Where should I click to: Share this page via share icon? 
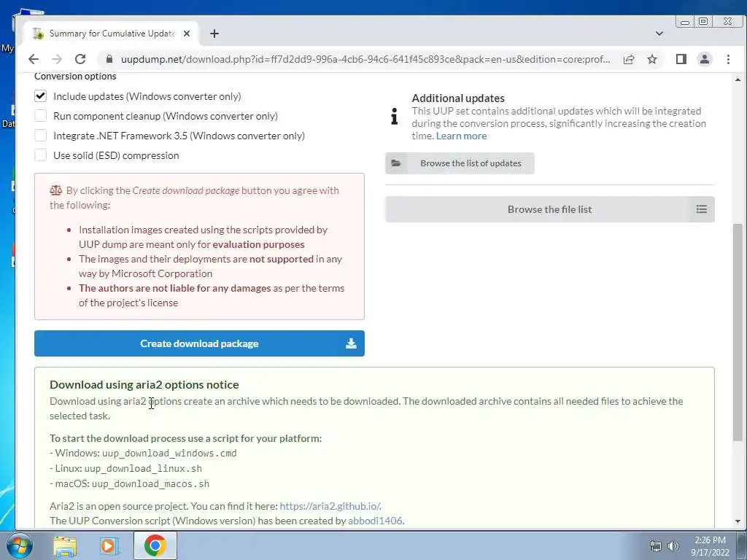[x=629, y=59]
